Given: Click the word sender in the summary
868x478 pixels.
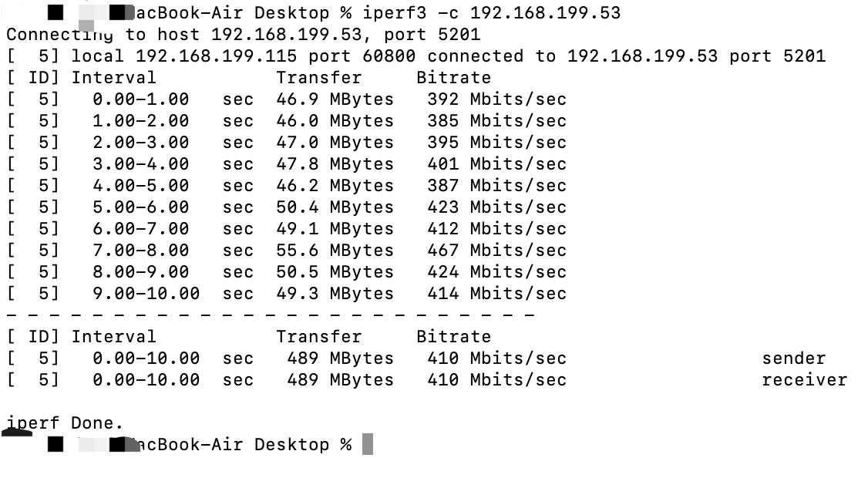Looking at the screenshot, I should (793, 358).
